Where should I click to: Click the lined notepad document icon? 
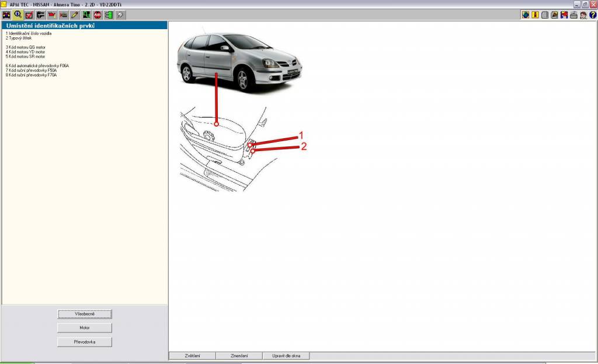click(545, 15)
